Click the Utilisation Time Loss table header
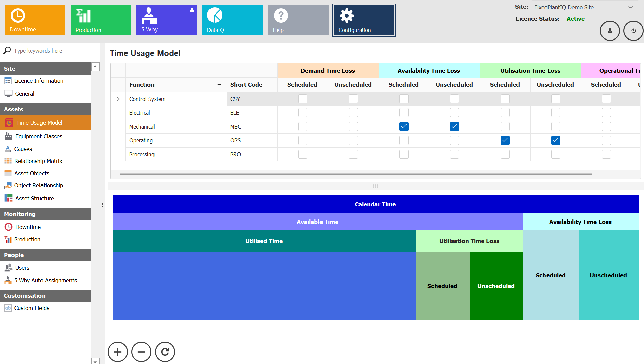This screenshot has width=644, height=364. pos(530,71)
